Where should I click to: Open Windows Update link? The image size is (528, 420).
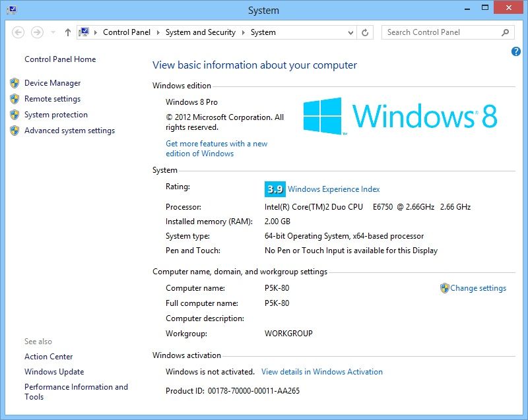point(54,372)
